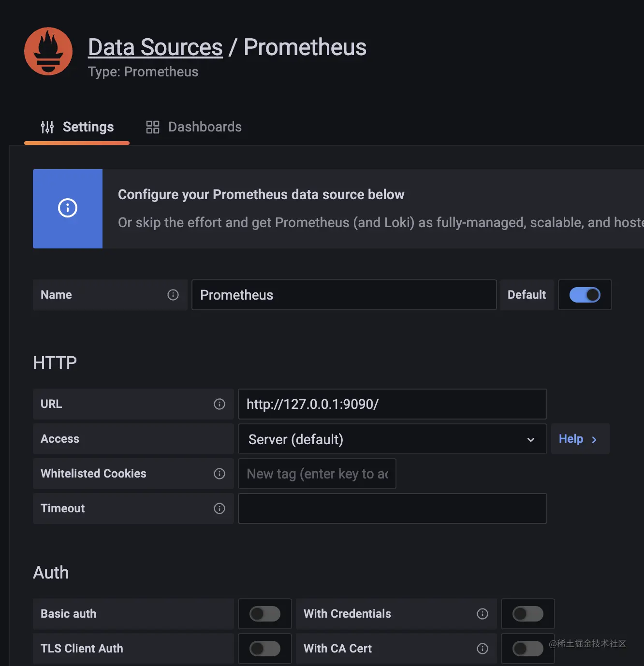
Task: Click the Timeout info icon
Action: [220, 508]
